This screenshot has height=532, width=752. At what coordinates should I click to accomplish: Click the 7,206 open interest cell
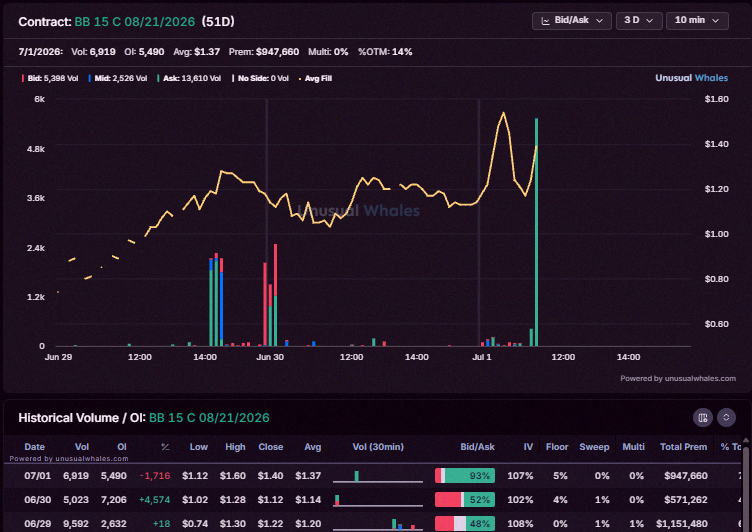(x=114, y=499)
